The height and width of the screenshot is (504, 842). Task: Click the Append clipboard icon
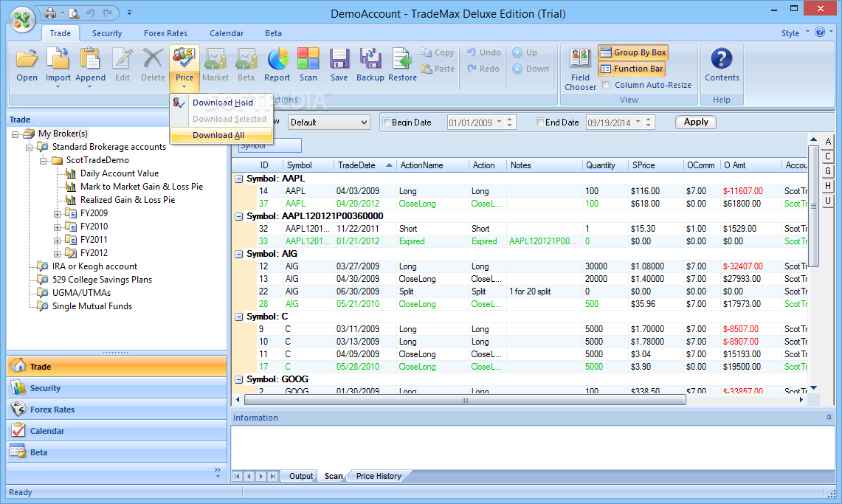(90, 59)
